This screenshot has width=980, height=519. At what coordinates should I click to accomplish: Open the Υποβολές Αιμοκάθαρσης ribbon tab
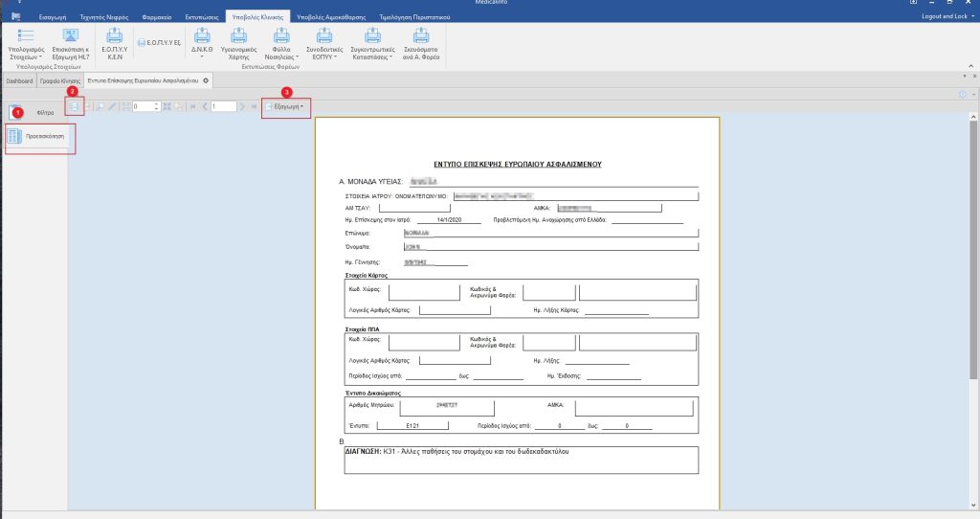tap(329, 16)
